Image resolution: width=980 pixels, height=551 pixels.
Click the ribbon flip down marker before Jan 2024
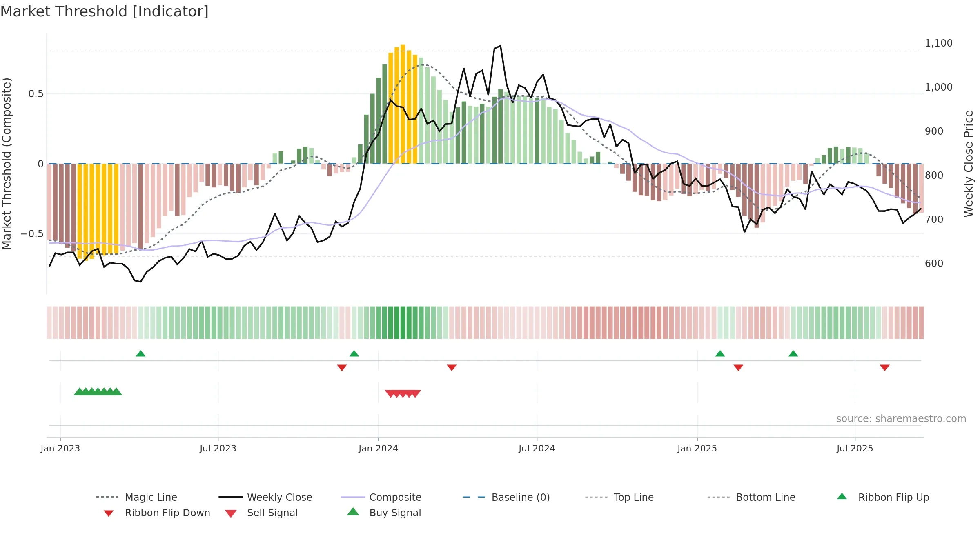coord(342,368)
